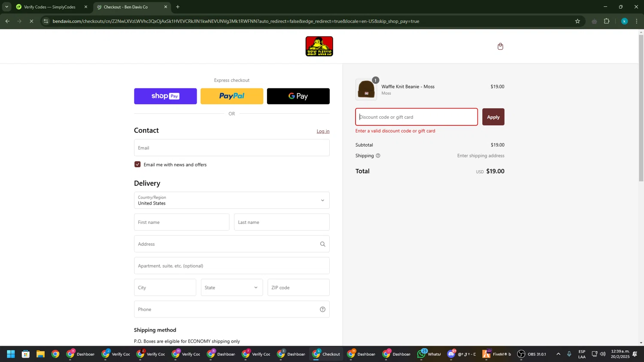The height and width of the screenshot is (362, 644).
Task: Click the First name field
Action: point(182,222)
